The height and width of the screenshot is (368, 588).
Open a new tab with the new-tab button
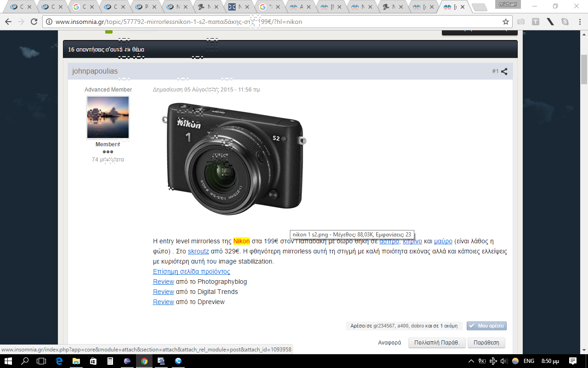point(479,7)
